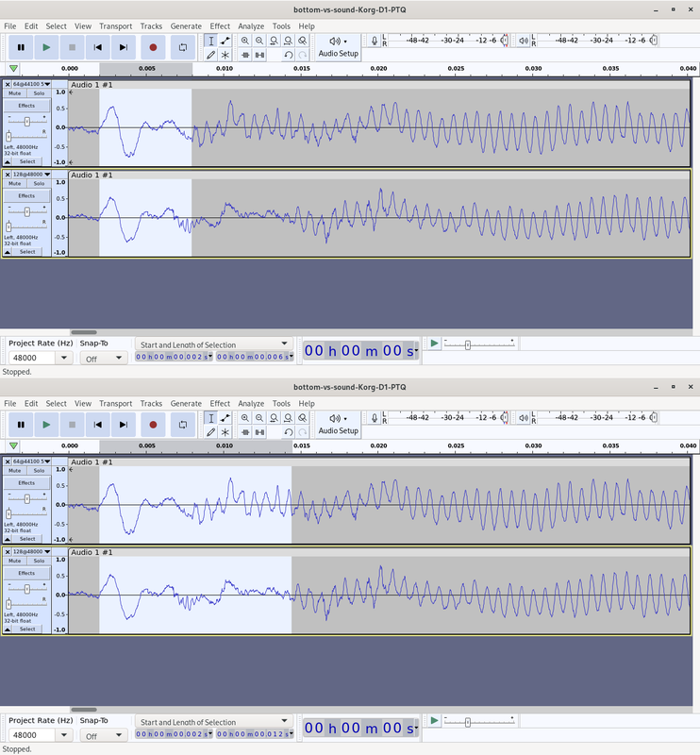Mute the 64@44100 track in upper window
This screenshot has height=755, width=700.
pyautogui.click(x=15, y=93)
